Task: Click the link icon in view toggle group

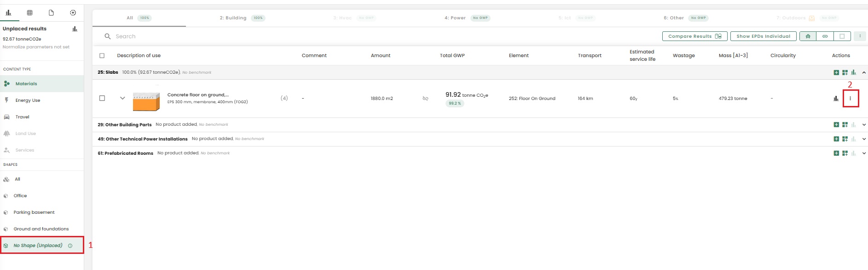Action: coord(825,36)
